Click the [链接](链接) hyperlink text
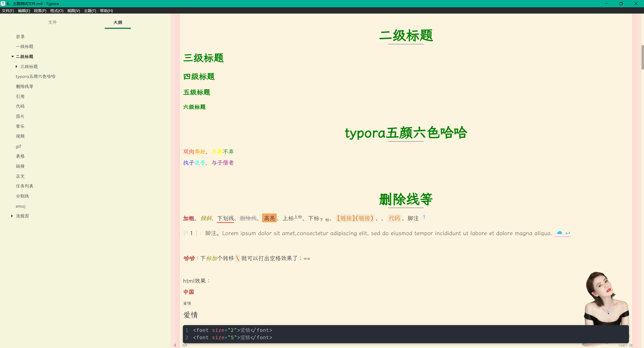 [x=355, y=218]
